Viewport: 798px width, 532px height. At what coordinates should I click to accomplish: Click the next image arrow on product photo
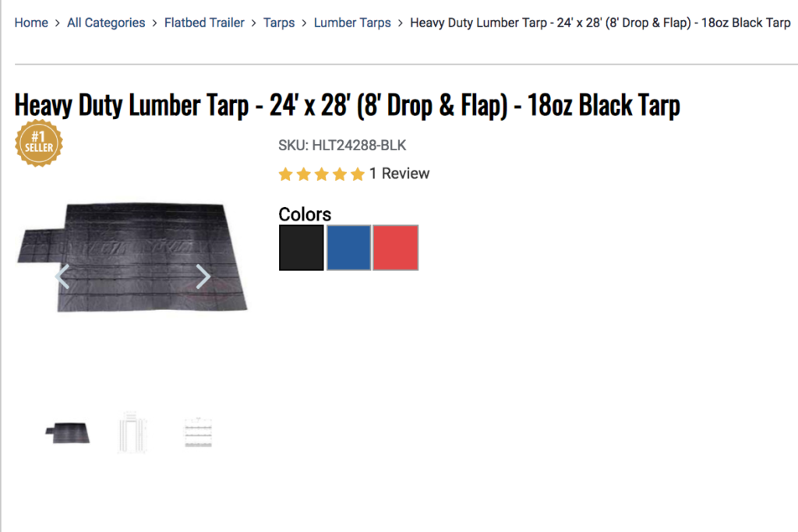point(203,276)
